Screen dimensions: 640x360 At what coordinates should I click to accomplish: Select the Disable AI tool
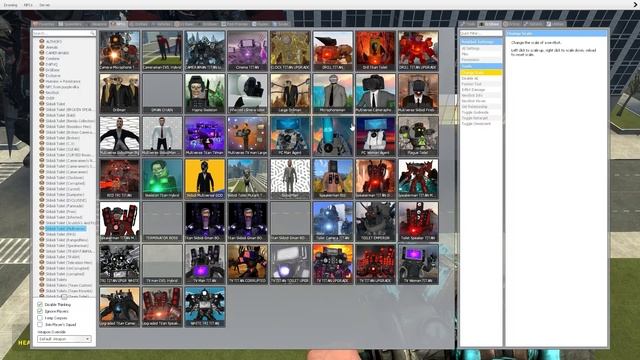481,78
